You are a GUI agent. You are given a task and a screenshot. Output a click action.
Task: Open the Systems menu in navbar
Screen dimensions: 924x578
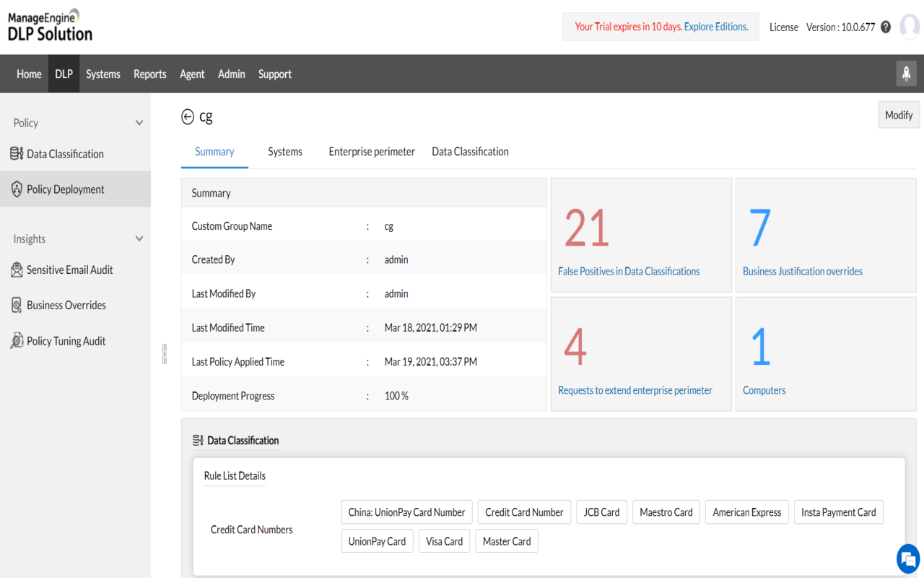point(103,74)
